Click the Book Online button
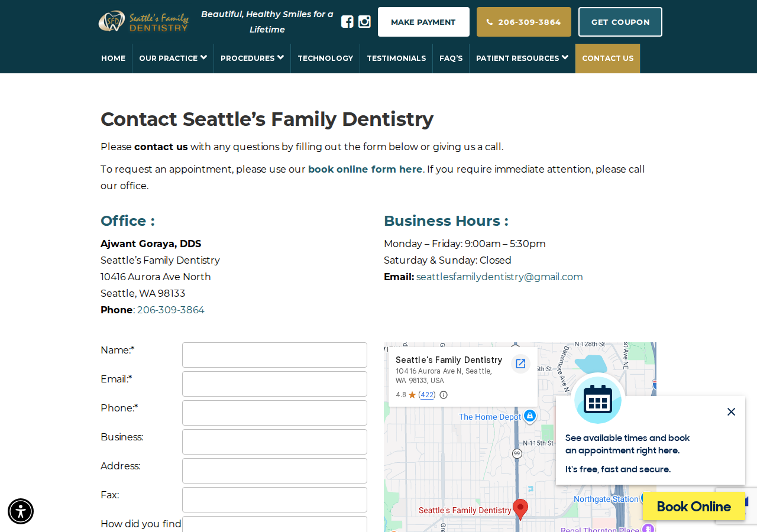 694,507
